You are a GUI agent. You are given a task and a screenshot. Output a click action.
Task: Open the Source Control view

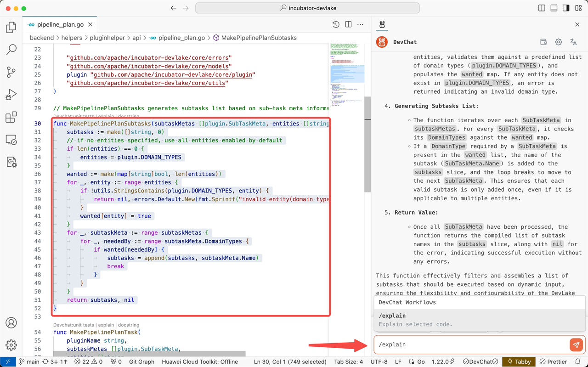point(11,72)
